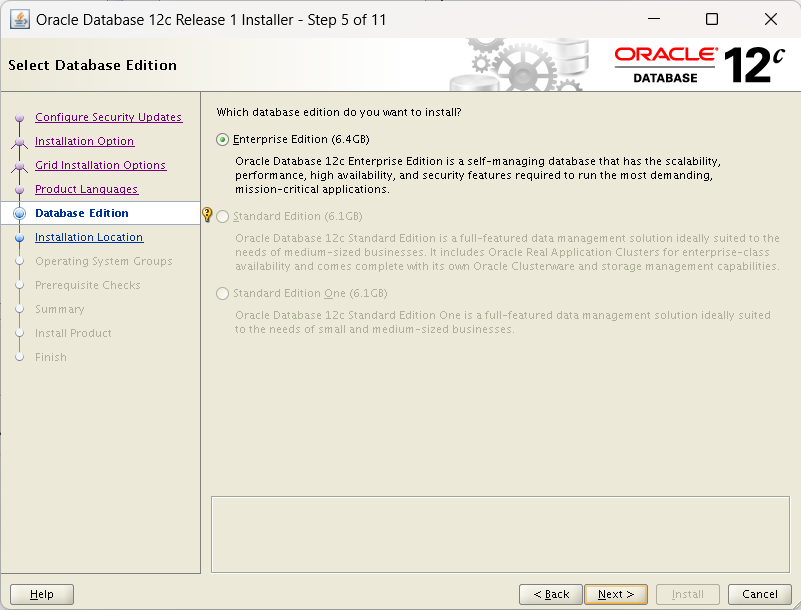Click the 'Select Database Edition' heading

tap(92, 65)
